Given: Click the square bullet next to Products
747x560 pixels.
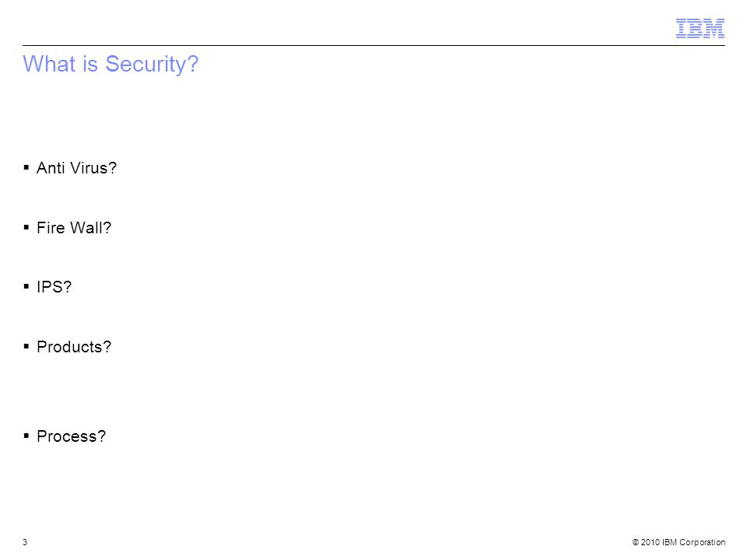Looking at the screenshot, I should (x=26, y=347).
